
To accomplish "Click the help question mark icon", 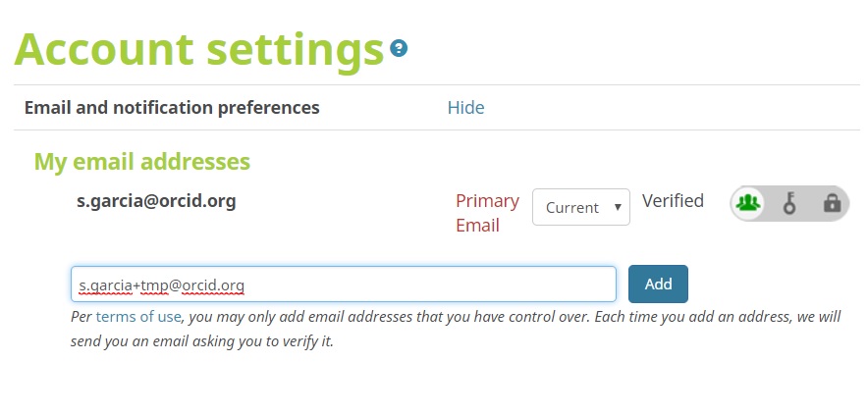I will (x=399, y=48).
